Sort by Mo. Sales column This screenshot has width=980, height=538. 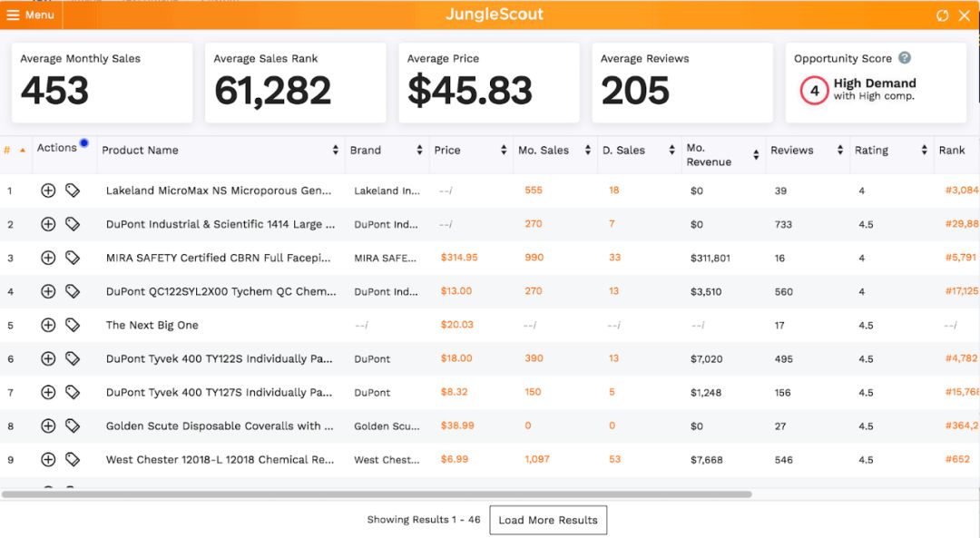pos(587,150)
